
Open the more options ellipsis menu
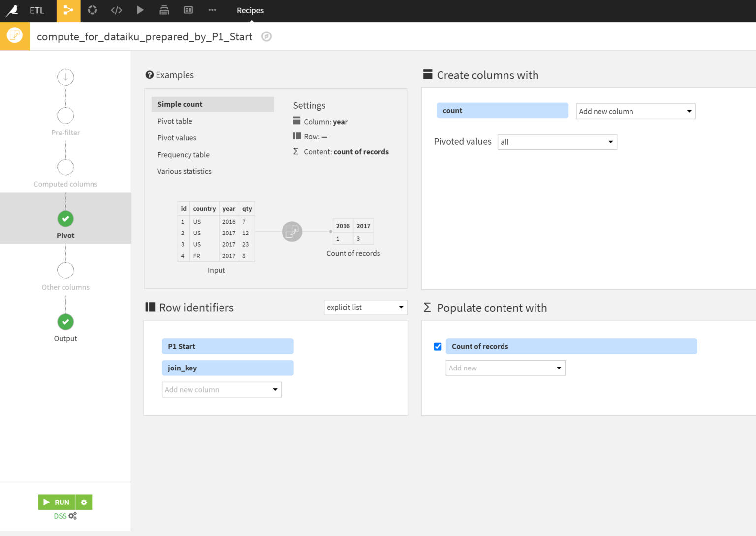tap(212, 10)
